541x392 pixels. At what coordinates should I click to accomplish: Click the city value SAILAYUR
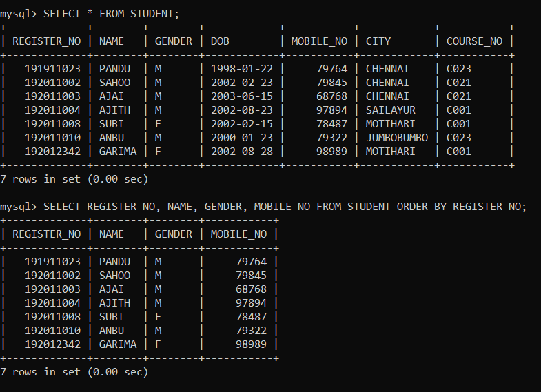coord(391,110)
